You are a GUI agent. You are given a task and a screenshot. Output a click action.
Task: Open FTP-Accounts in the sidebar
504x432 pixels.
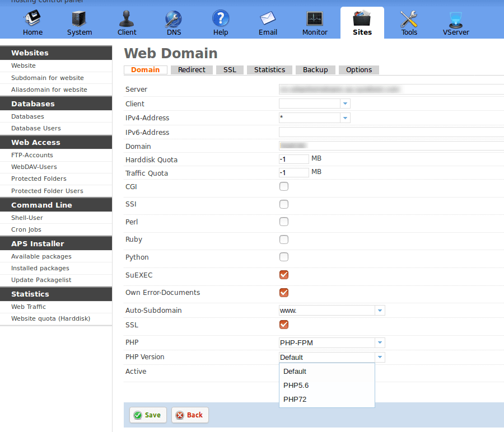tap(32, 155)
